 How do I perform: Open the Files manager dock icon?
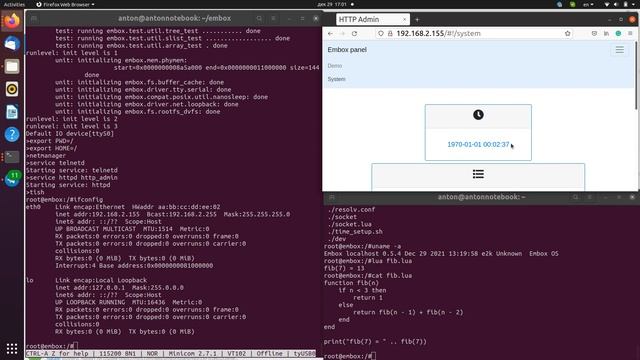pyautogui.click(x=12, y=66)
